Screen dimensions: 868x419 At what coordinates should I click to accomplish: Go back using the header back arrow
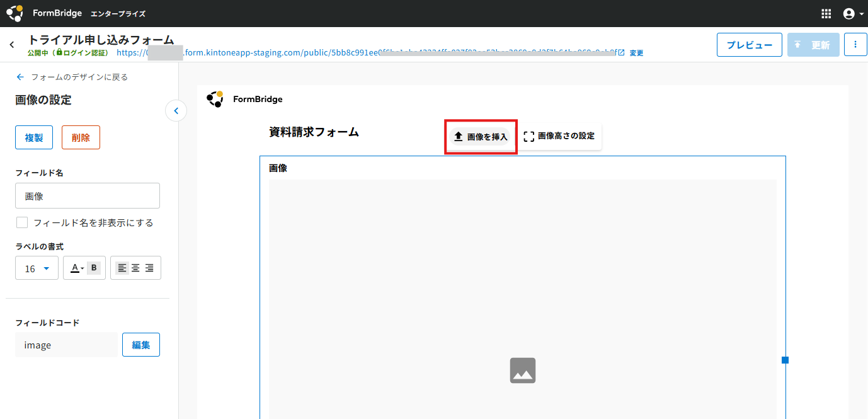pos(11,45)
